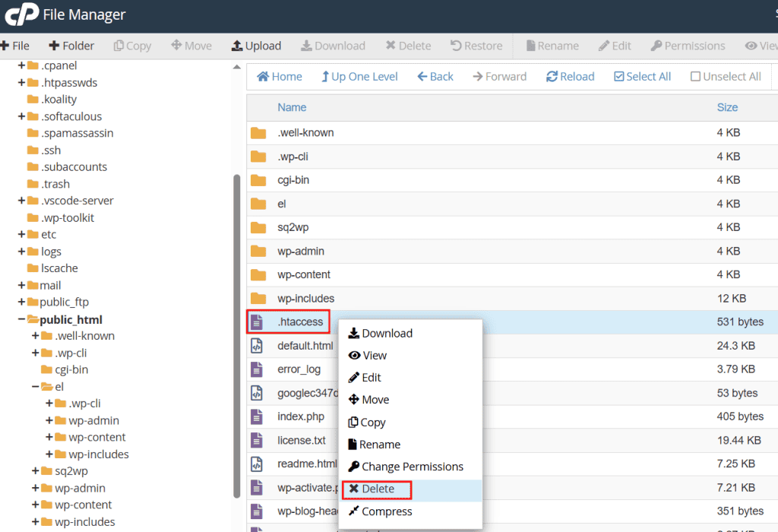Viewport: 778px width, 532px height.
Task: Sort files by Name column
Action: (292, 107)
